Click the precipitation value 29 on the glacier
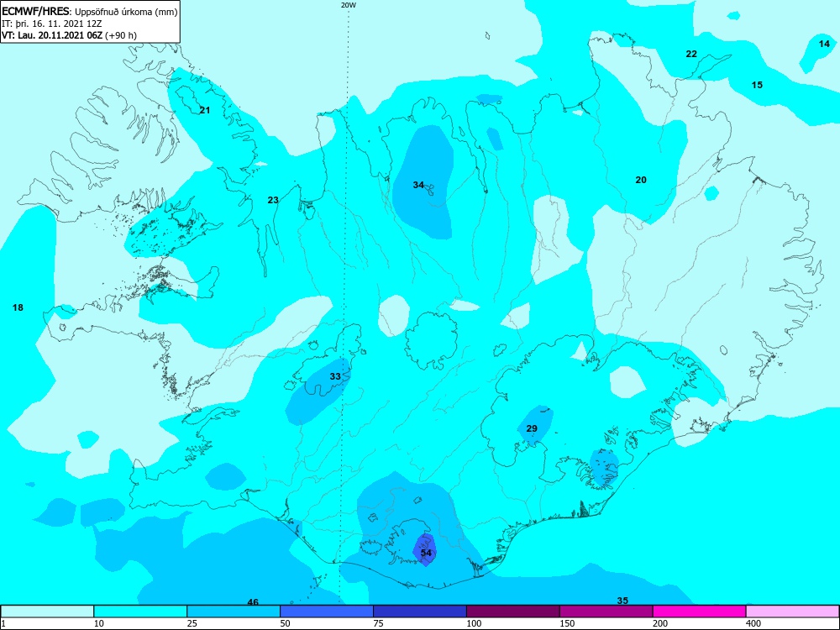The width and height of the screenshot is (840, 630). click(x=532, y=428)
